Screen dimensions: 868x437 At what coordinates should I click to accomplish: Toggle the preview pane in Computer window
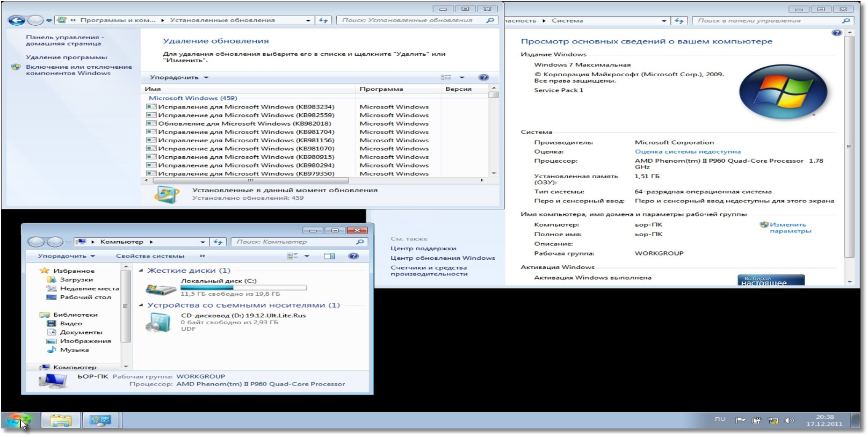click(x=329, y=256)
